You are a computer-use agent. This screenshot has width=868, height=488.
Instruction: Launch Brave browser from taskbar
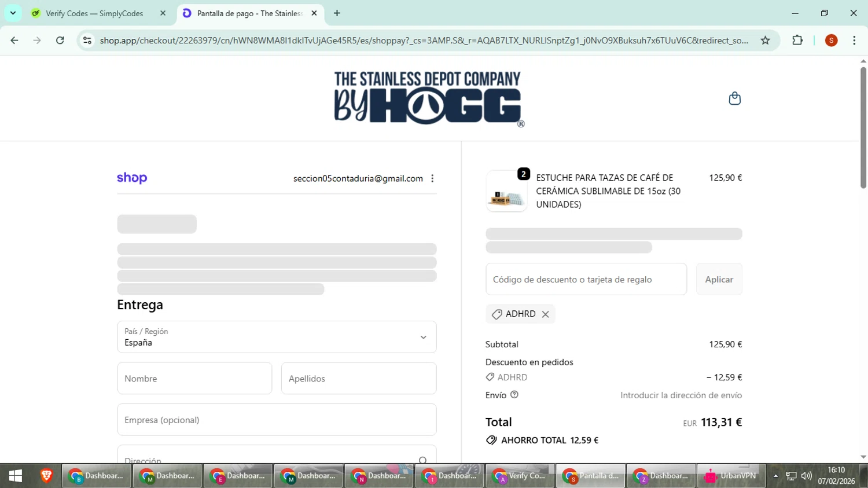coord(46,476)
